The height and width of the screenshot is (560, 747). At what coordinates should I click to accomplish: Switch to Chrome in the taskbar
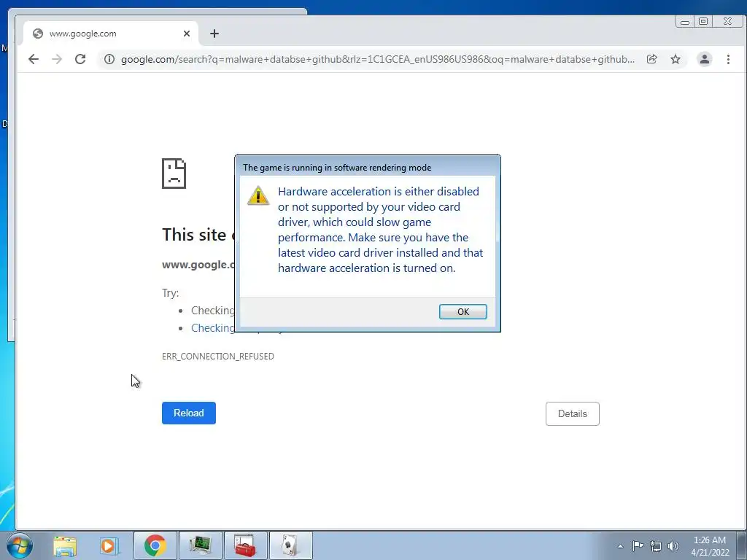pyautogui.click(x=155, y=545)
